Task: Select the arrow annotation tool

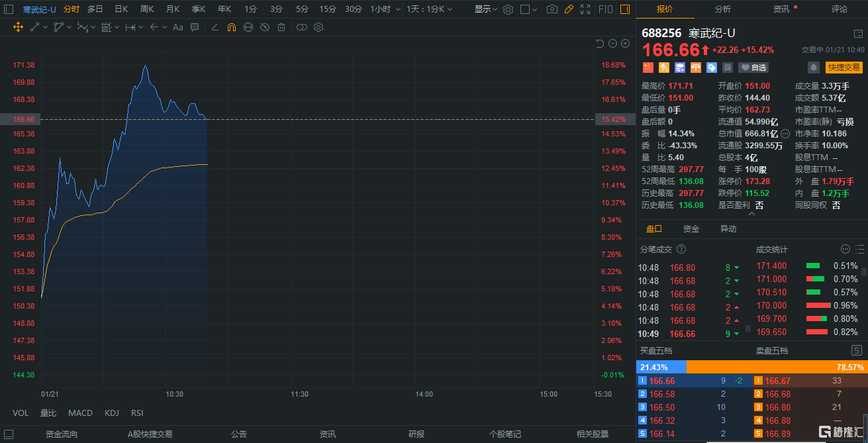Action: point(154,27)
